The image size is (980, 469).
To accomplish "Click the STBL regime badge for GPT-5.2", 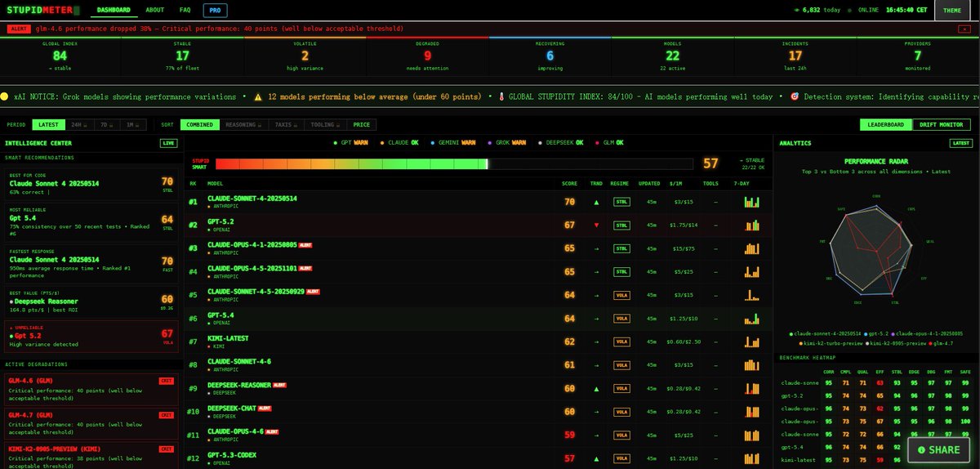I will (621, 225).
